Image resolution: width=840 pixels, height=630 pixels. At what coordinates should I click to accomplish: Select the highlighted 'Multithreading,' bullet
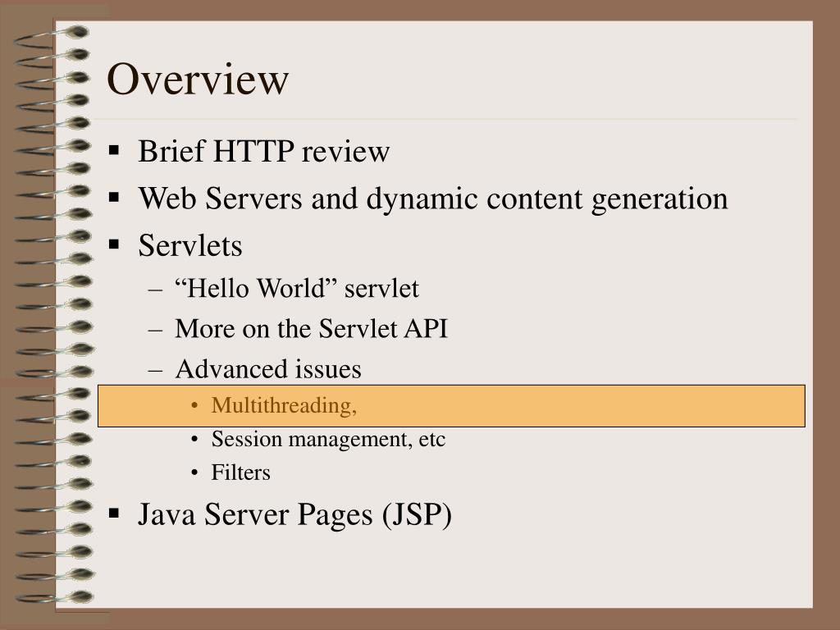284,405
